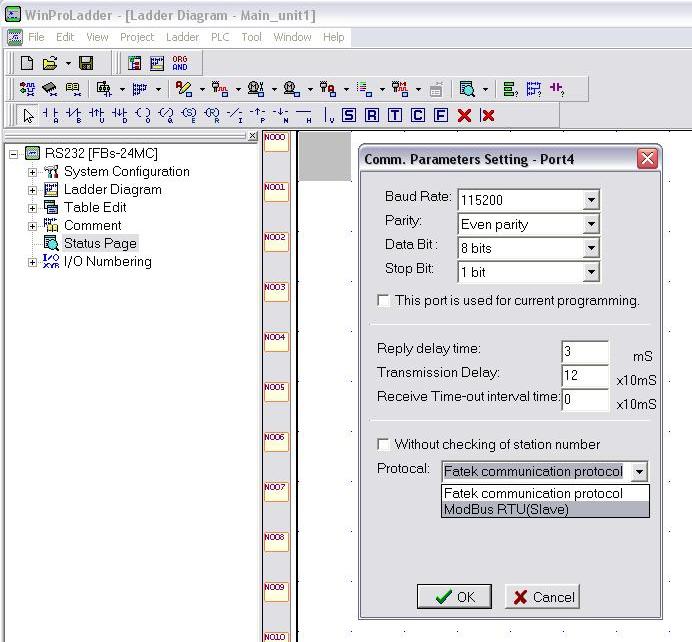Screen dimensions: 692x642
Task: Collapse the RS232 [FBs-24MC] root node
Action: pyautogui.click(x=14, y=154)
